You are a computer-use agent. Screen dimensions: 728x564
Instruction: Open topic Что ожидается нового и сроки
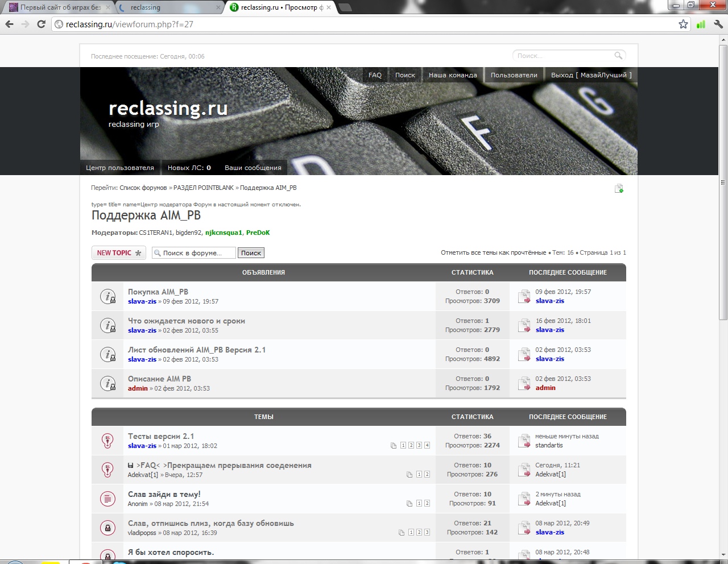(x=186, y=321)
